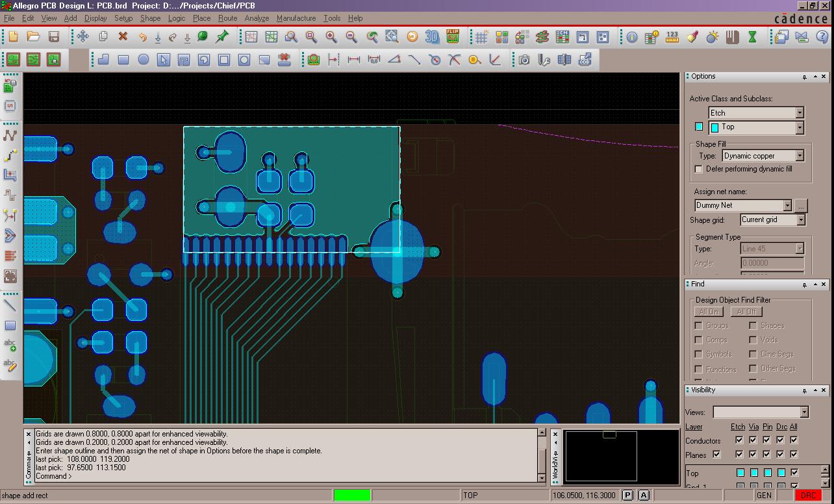Open the Shape menu
The image size is (834, 504).
click(x=150, y=18)
